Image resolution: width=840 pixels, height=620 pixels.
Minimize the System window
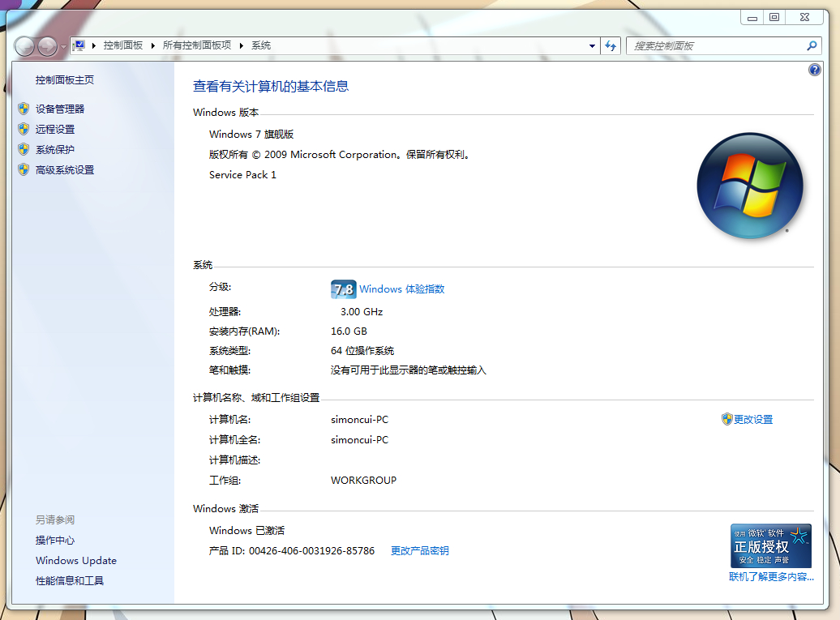[752, 18]
